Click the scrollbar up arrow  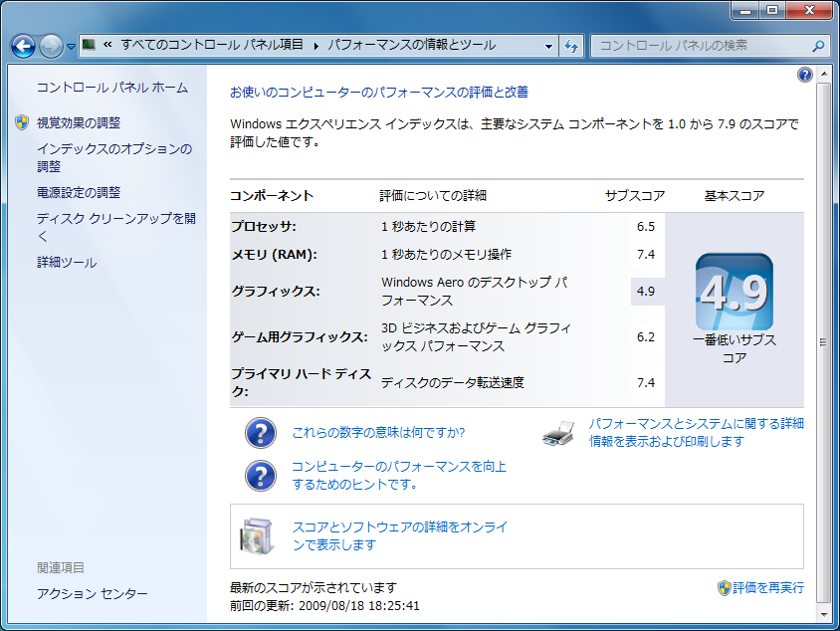(x=823, y=73)
